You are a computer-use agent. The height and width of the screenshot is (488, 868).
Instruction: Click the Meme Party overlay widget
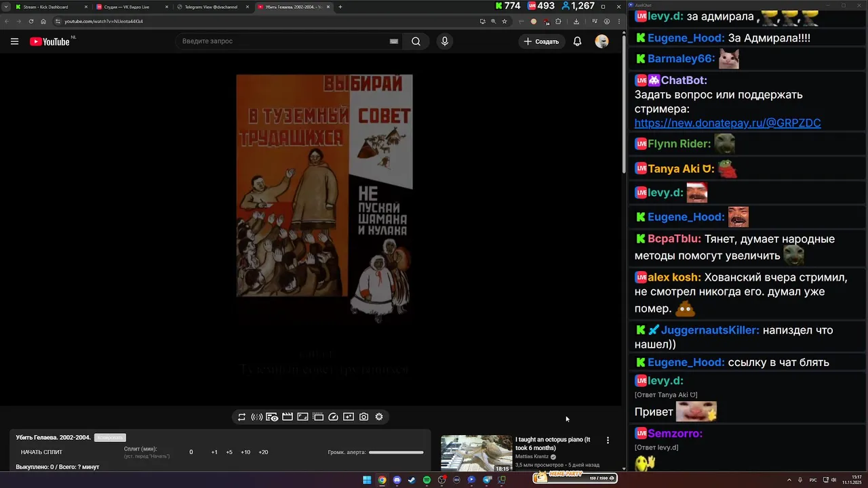tap(575, 476)
